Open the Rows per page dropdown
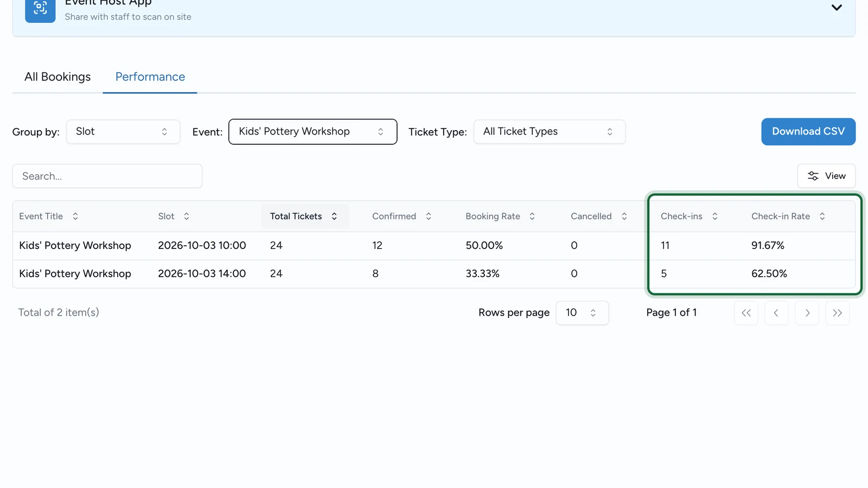 (582, 313)
